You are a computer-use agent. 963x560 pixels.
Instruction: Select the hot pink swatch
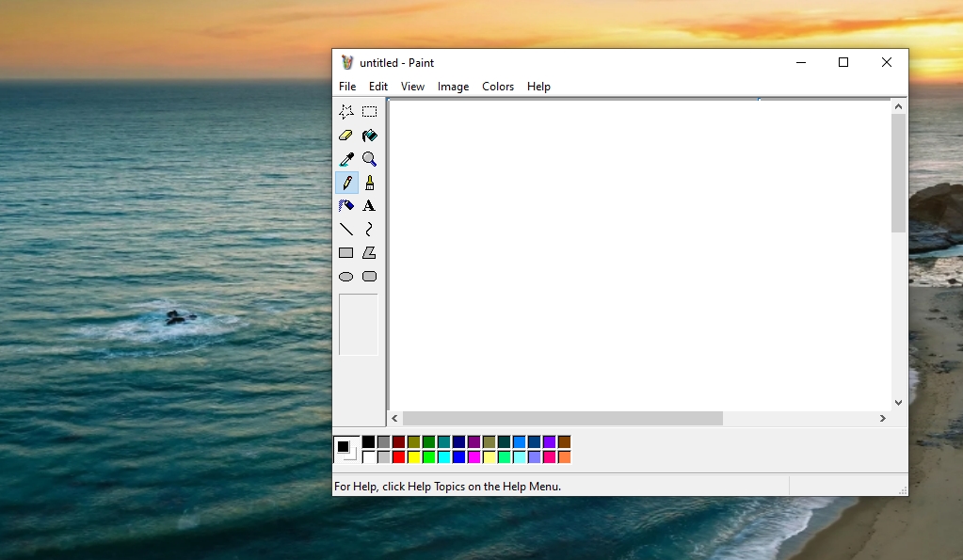[549, 456]
